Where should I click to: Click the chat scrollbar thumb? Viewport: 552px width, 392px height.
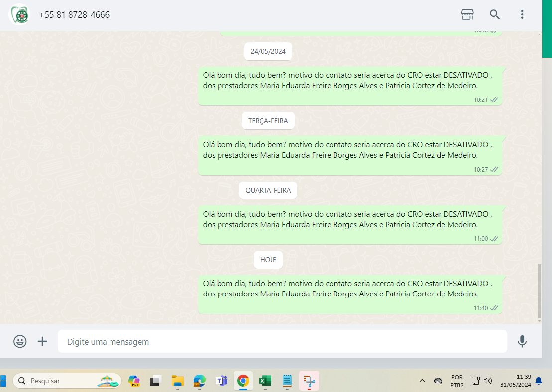pyautogui.click(x=539, y=291)
